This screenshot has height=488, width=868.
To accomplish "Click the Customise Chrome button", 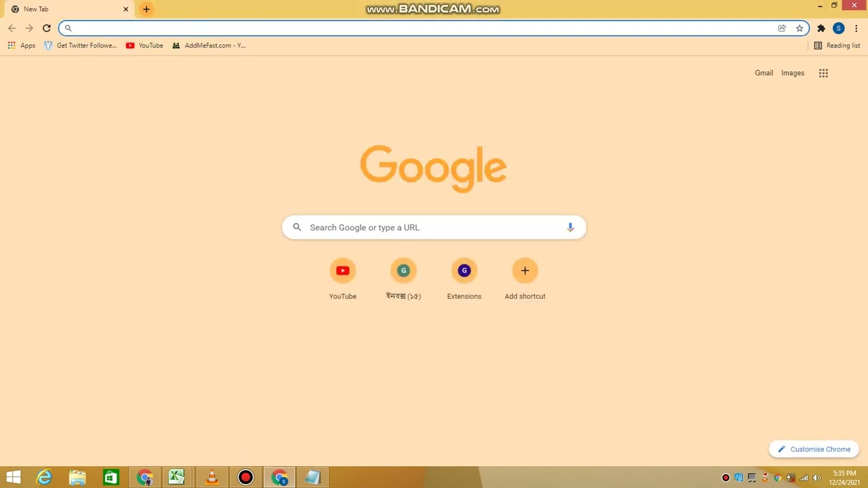I will 813,449.
